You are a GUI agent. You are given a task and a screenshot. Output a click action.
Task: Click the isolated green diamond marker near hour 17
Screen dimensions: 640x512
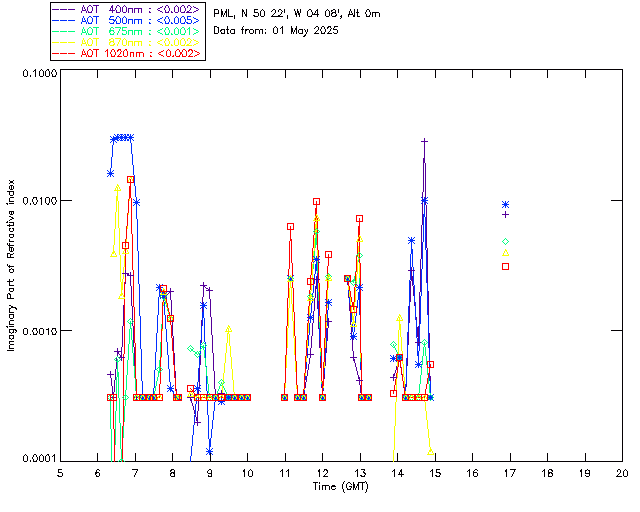[x=505, y=242]
